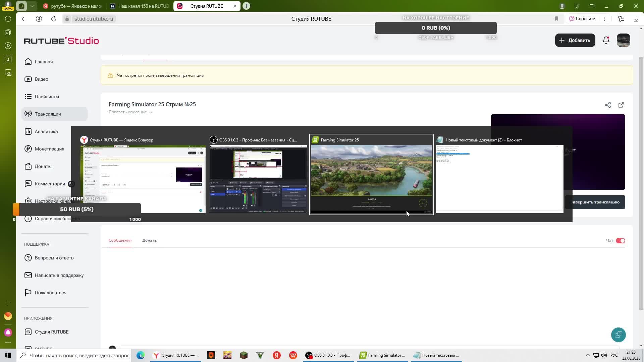Bookmark this page icon
This screenshot has height=362, width=644.
[x=556, y=19]
